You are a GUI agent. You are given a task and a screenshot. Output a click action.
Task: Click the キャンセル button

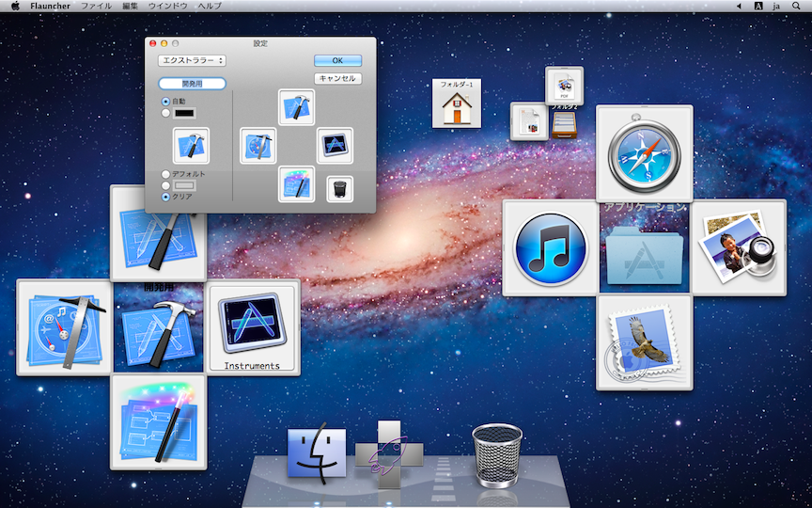click(337, 79)
